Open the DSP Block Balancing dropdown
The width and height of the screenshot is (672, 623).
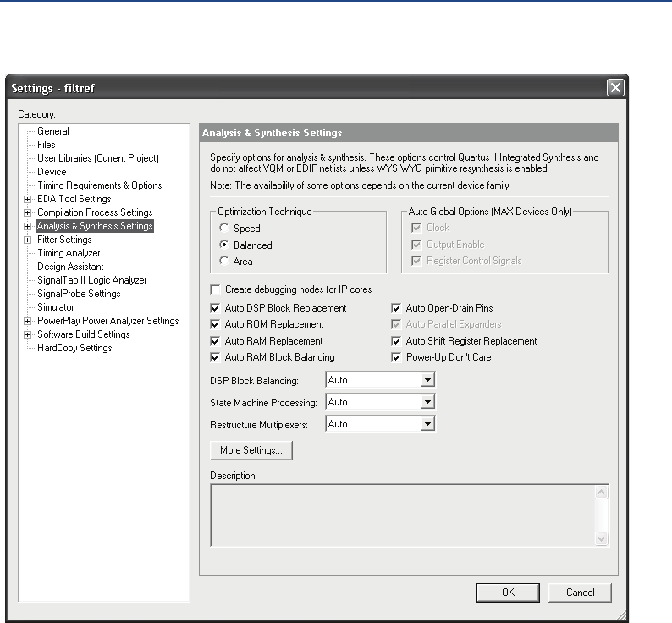pyautogui.click(x=427, y=381)
